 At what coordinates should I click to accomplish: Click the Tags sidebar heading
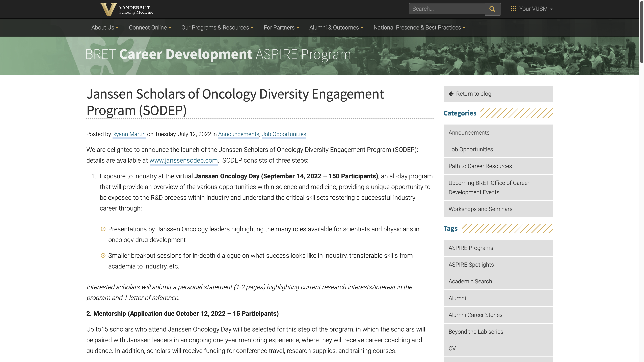pos(450,229)
